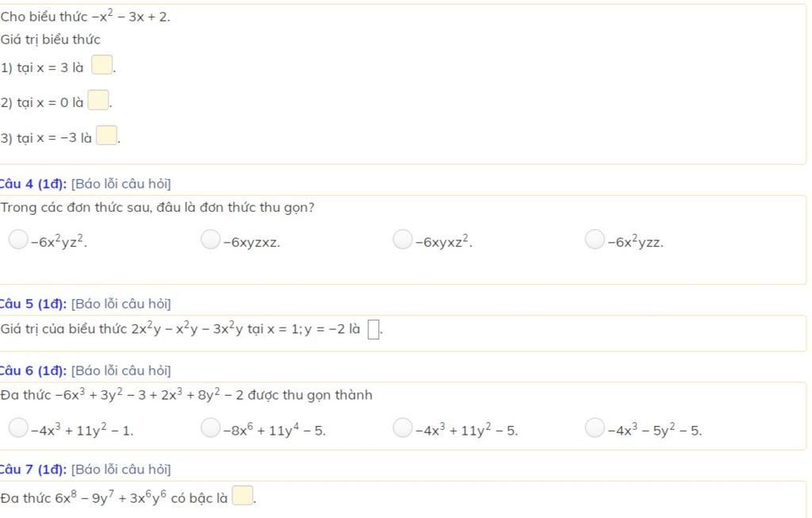The width and height of the screenshot is (812, 518).
Task: Choose −4x³ + 11y² − 1 for Câu 6
Action: pyautogui.click(x=18, y=428)
